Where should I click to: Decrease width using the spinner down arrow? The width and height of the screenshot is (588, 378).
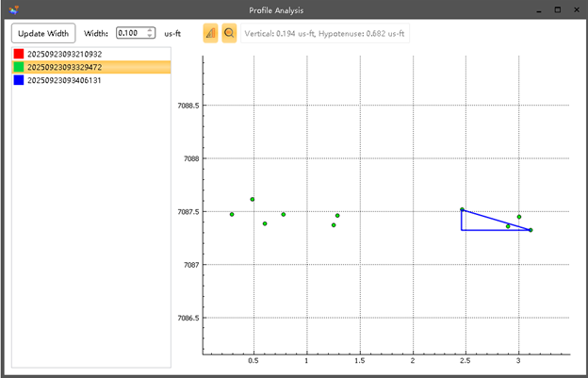point(150,37)
